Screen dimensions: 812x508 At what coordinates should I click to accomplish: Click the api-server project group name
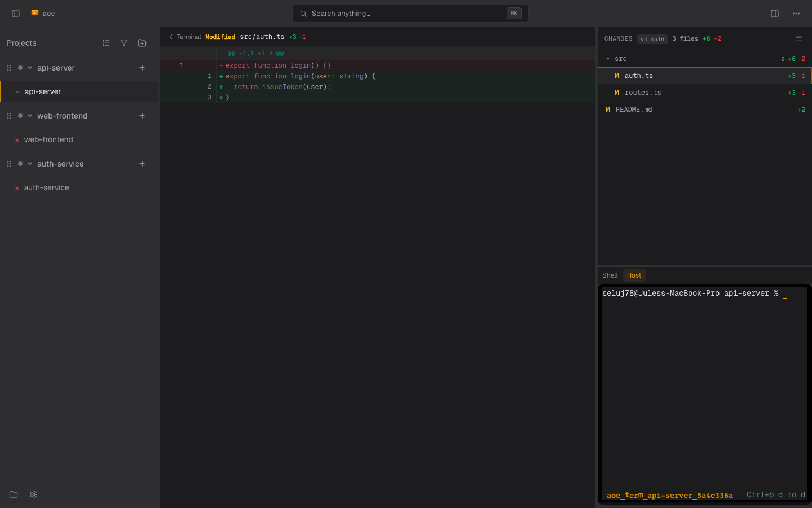pyautogui.click(x=56, y=68)
